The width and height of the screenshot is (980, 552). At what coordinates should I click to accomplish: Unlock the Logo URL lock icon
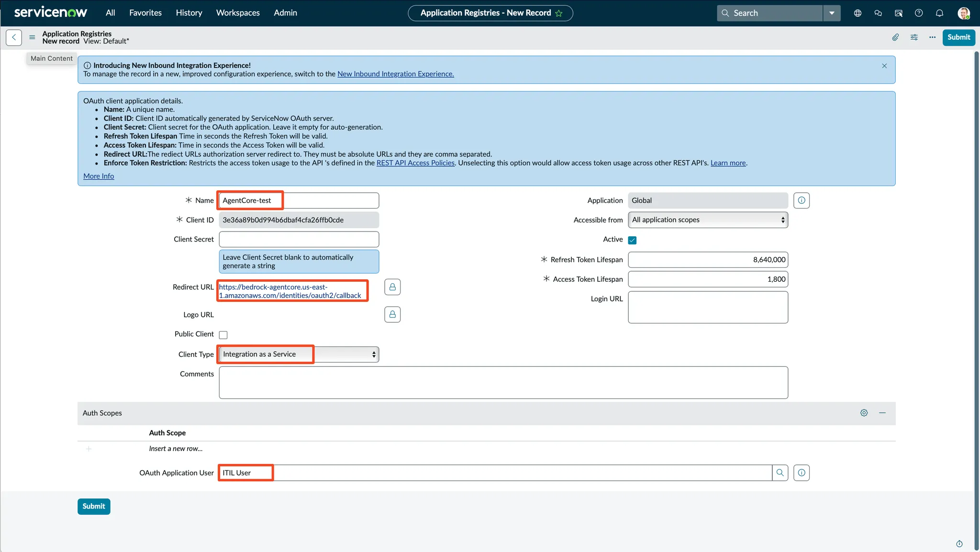tap(392, 315)
